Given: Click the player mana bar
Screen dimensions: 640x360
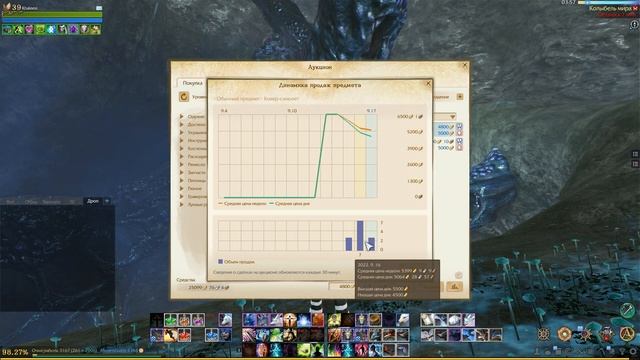Looking at the screenshot, I should tap(52, 20).
